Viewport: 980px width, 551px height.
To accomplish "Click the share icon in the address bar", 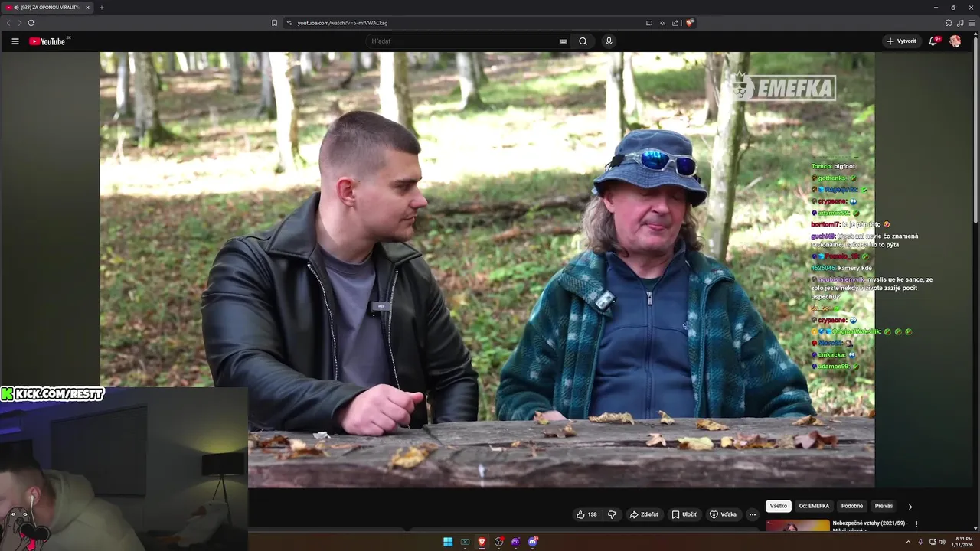I will 675,23.
